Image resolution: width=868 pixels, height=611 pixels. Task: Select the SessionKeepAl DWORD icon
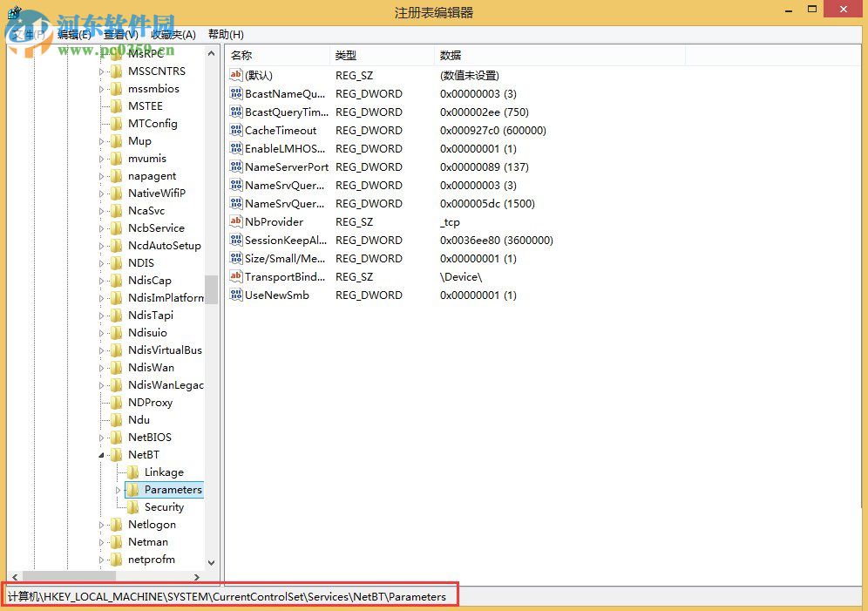pos(236,240)
